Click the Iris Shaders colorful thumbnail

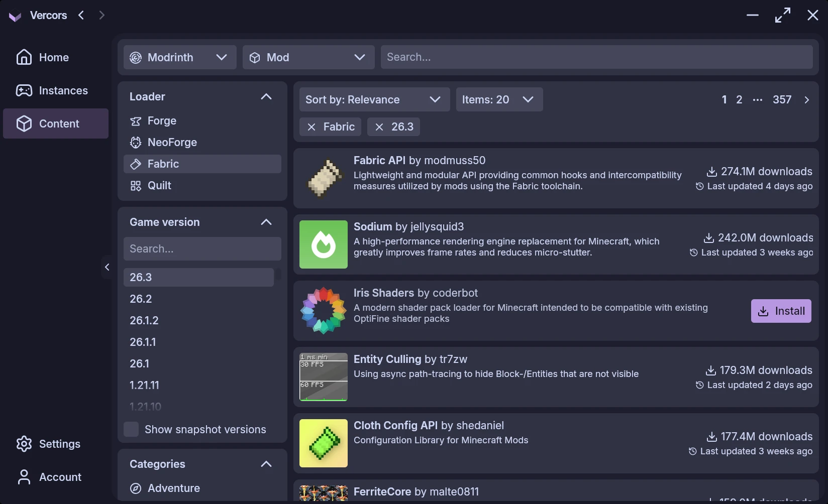point(324,311)
